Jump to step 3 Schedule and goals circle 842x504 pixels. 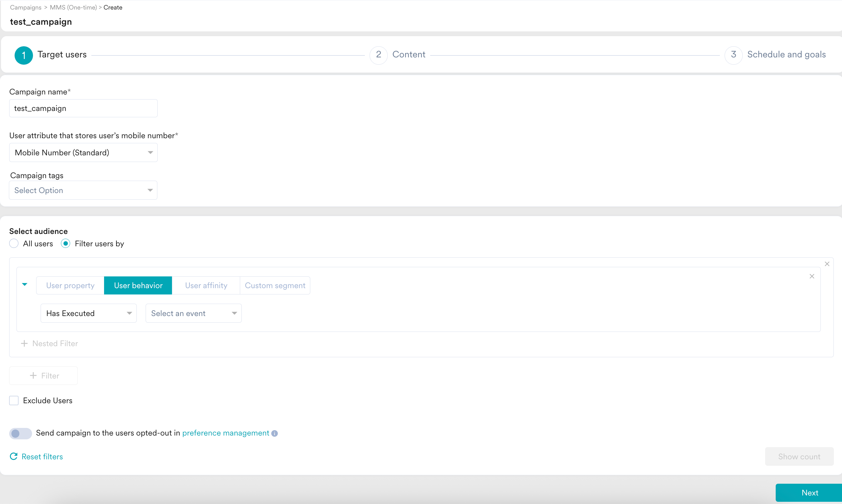click(x=733, y=55)
